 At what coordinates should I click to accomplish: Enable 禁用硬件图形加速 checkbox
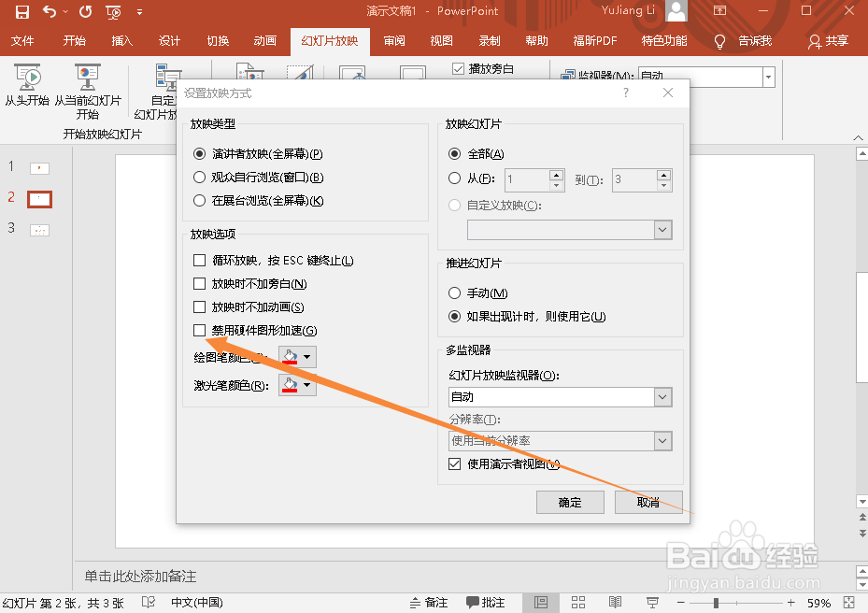pyautogui.click(x=199, y=330)
